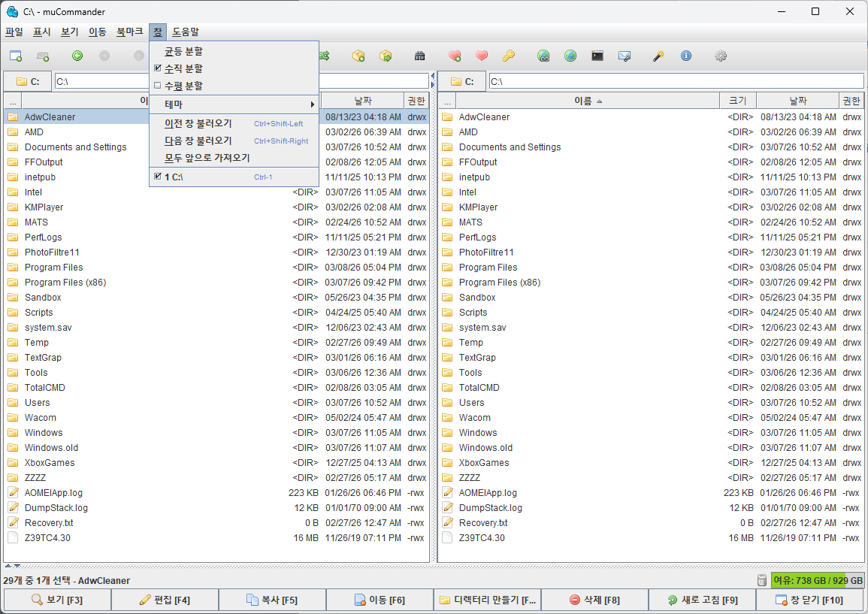This screenshot has width=868, height=614.
Task: Click the magic wand toolbar icon
Action: (659, 56)
